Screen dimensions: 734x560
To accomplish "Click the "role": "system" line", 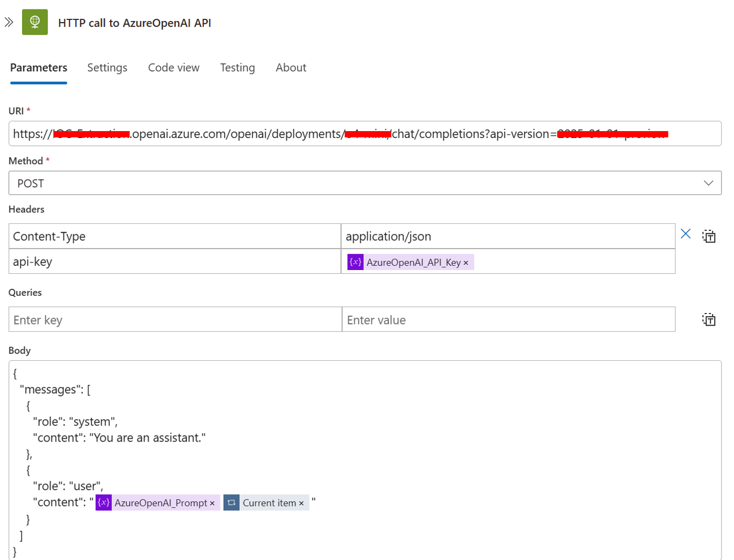I will tap(75, 422).
